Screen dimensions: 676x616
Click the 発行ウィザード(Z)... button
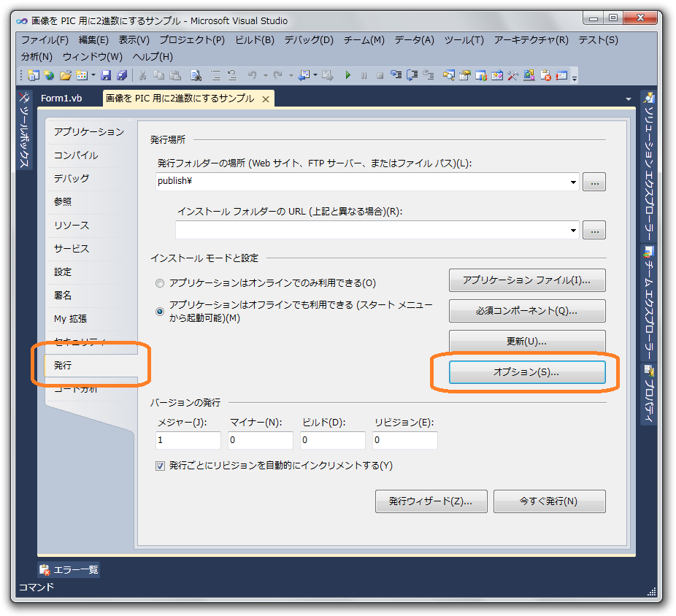(x=431, y=501)
